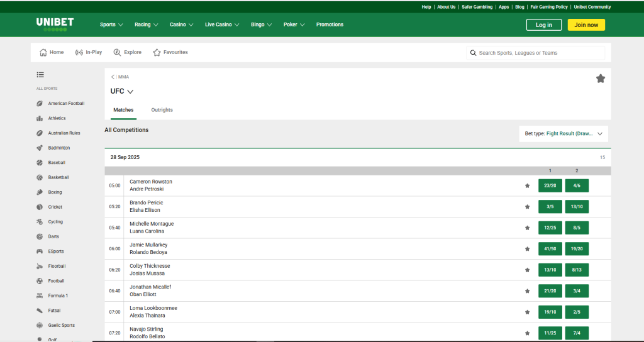Click the all sports list menu icon

tap(40, 75)
